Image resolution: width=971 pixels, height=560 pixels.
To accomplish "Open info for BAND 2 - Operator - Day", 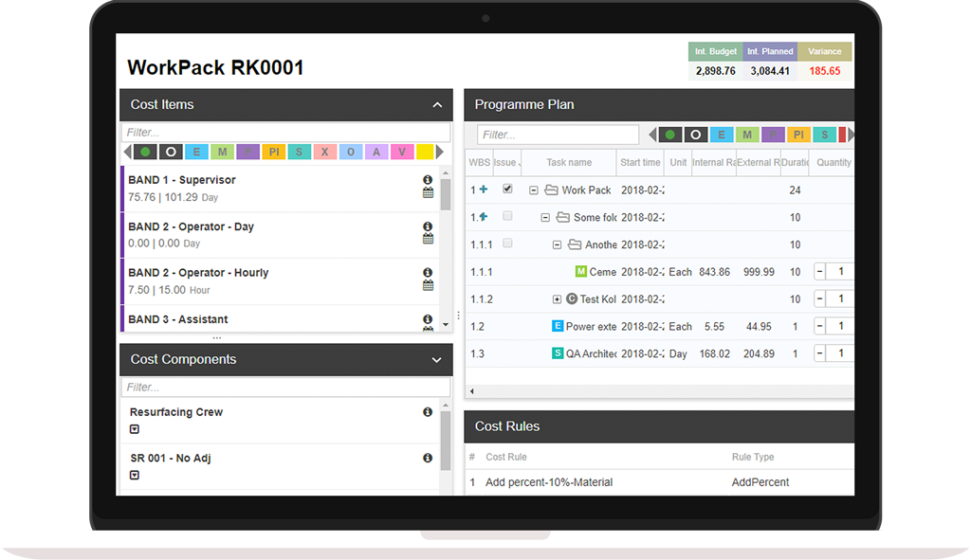I will [x=428, y=226].
